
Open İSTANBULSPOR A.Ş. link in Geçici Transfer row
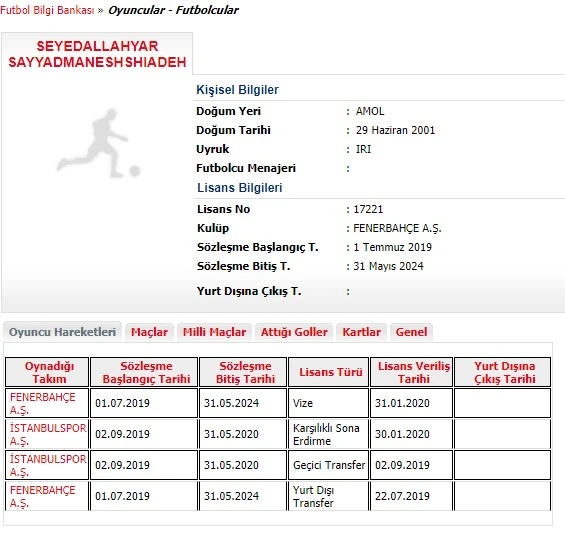(x=48, y=465)
